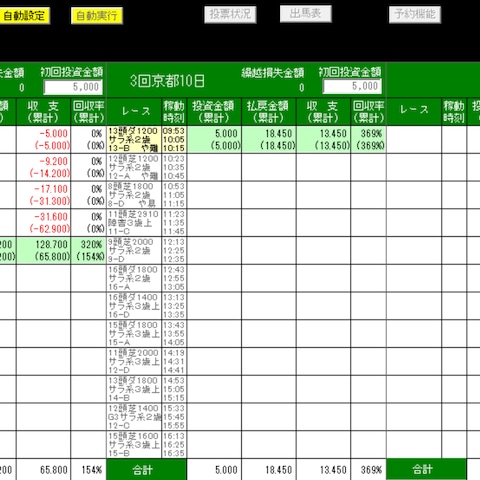Click the red -17,100 収支 cell
This screenshot has height=480, width=480.
click(43, 195)
